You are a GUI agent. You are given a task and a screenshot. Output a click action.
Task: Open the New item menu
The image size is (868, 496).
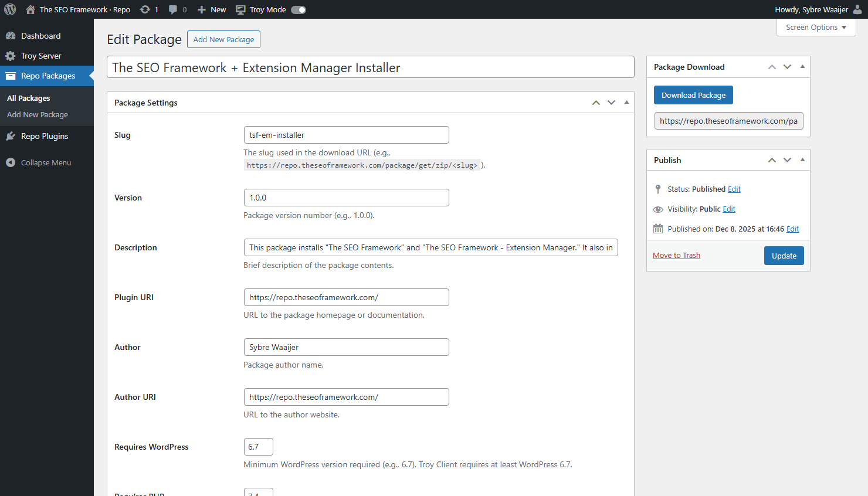click(x=211, y=9)
